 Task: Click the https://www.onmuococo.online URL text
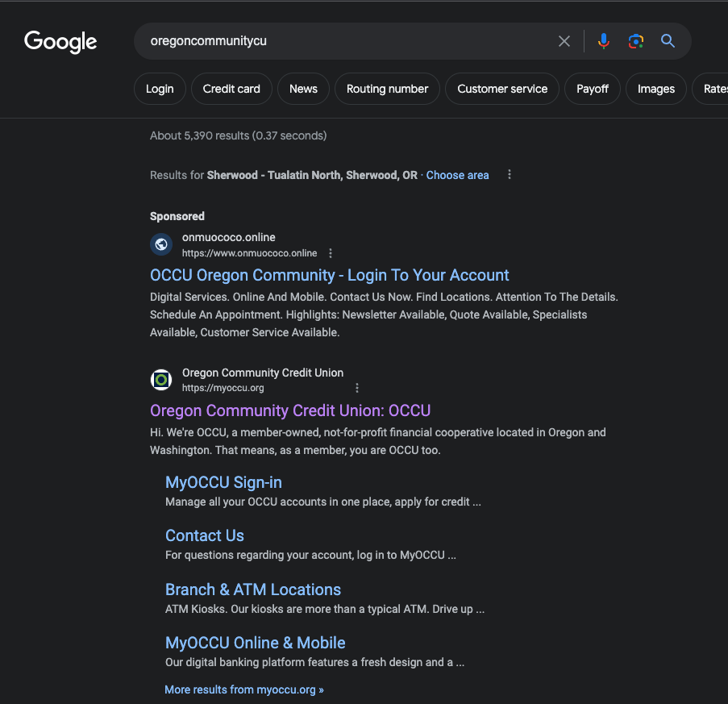(x=249, y=253)
